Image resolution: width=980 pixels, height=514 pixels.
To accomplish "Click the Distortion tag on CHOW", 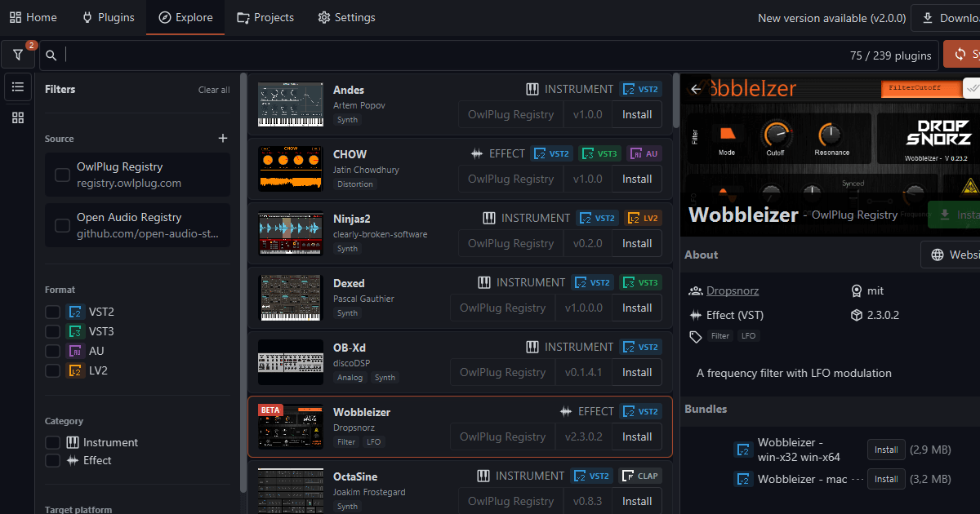I will point(355,184).
